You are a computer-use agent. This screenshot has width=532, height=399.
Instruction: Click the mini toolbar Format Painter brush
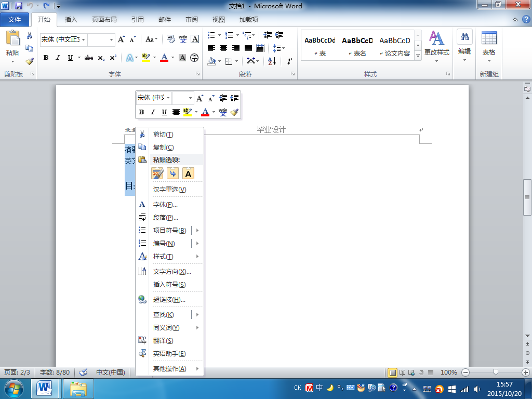[234, 112]
